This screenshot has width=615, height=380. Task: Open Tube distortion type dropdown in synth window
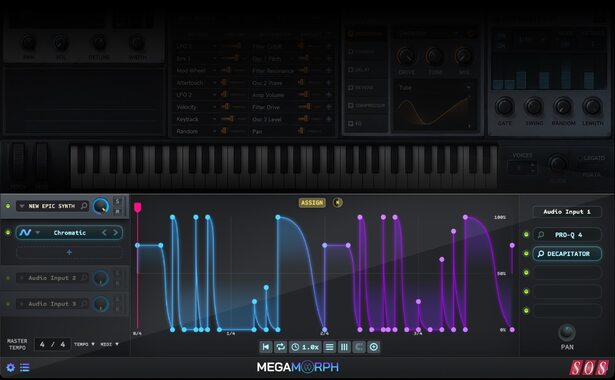click(468, 87)
